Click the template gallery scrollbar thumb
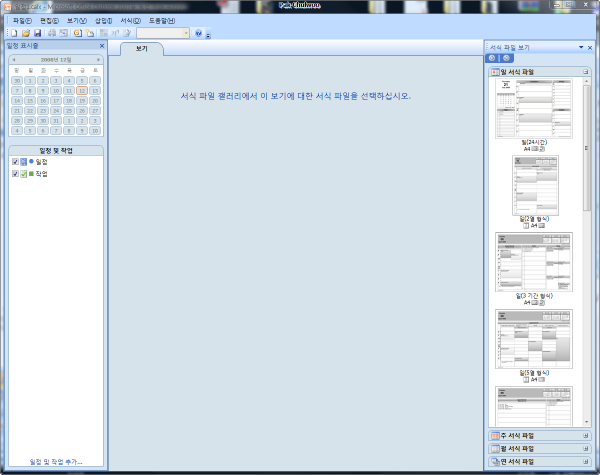600x475 pixels. click(586, 147)
